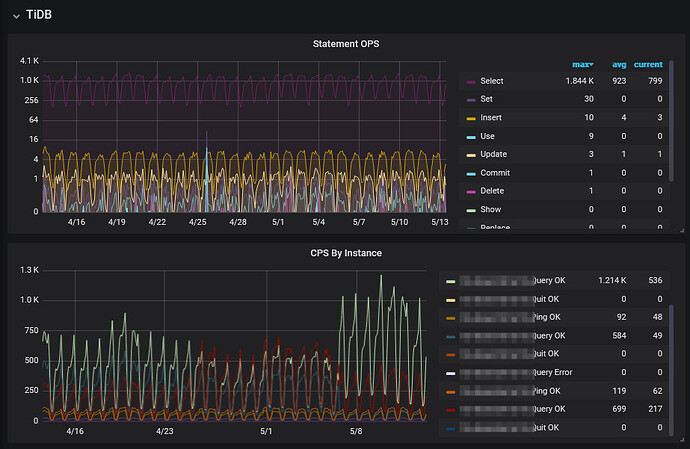Collapse the TiDB row chevron
Viewport: 690px width, 449px height.
click(15, 15)
